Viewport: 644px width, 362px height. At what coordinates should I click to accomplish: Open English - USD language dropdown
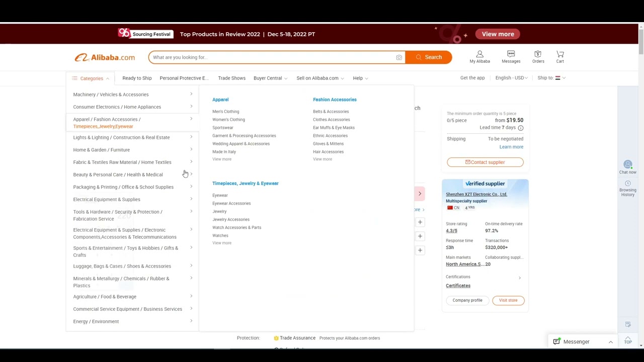[511, 78]
